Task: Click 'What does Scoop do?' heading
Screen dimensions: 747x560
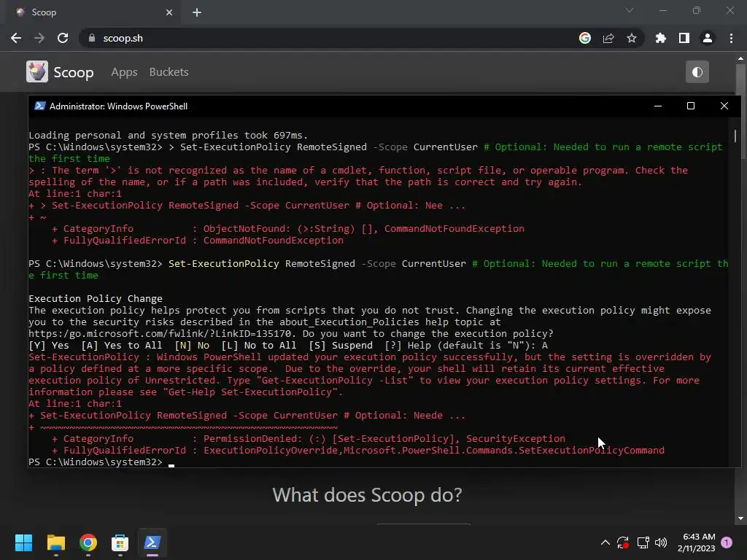Action: pyautogui.click(x=368, y=495)
